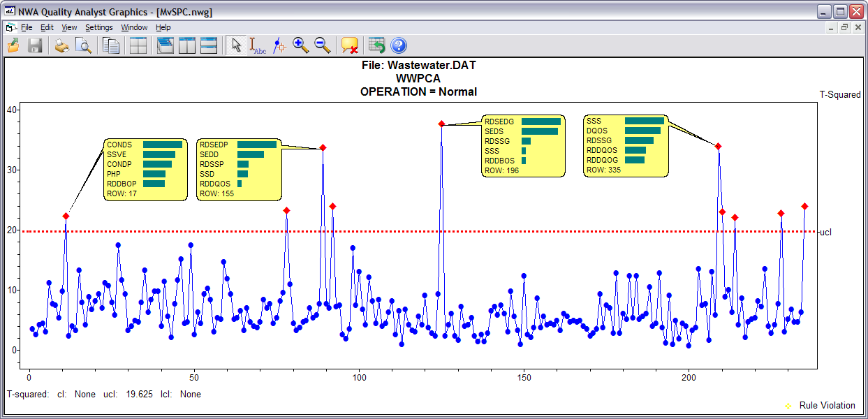868x419 pixels.
Task: Remove annotation callouts with the red X icon
Action: click(x=350, y=45)
